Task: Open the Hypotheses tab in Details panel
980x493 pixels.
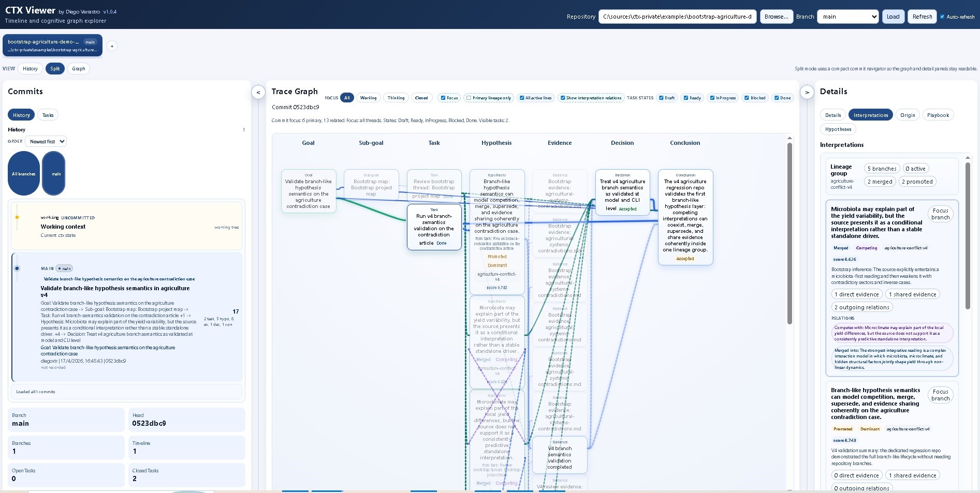Action: pos(838,129)
